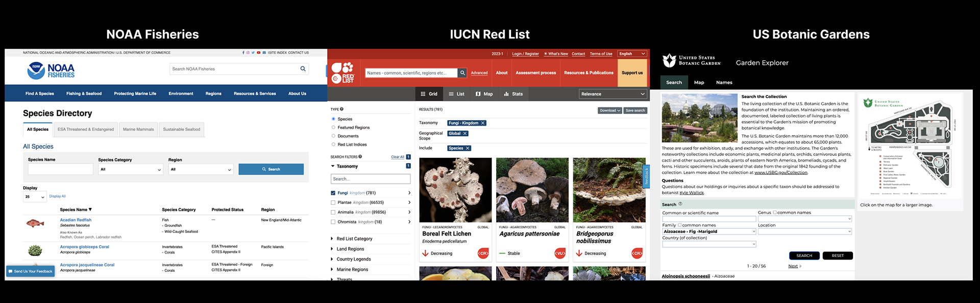Open Botanic Garden Location dropdown

[805, 231]
